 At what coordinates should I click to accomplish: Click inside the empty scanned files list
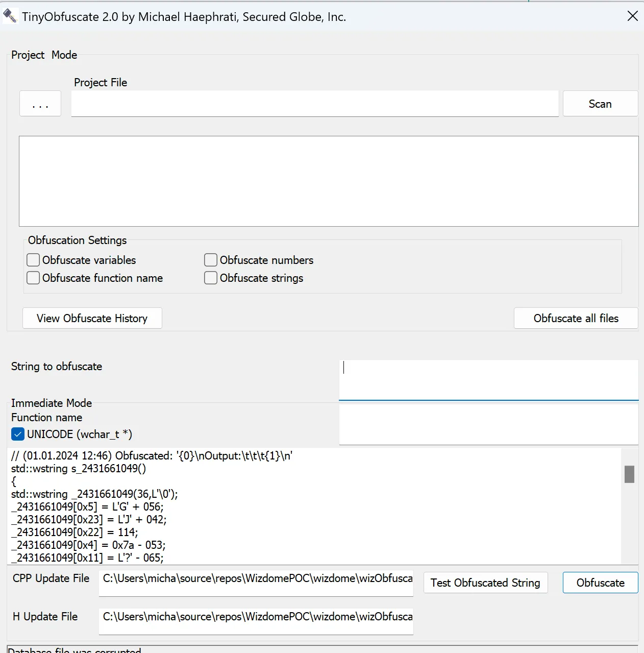(329, 181)
